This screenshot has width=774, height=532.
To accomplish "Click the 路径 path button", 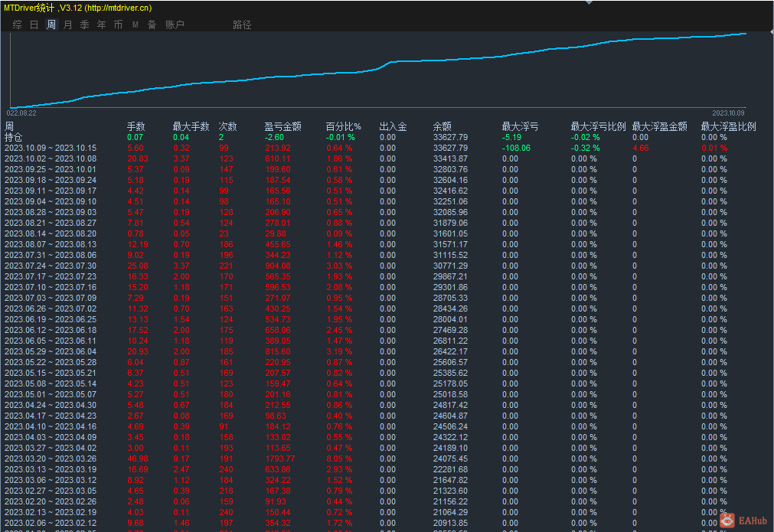I will [x=242, y=24].
